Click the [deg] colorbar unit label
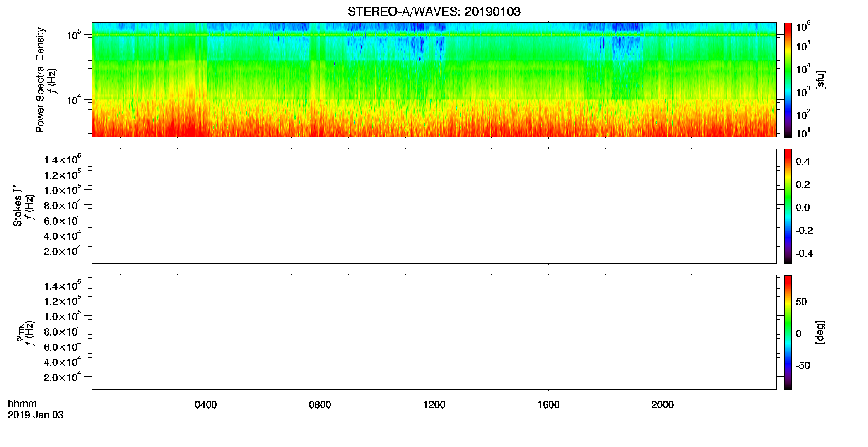This screenshot has width=868, height=447. pos(820,332)
